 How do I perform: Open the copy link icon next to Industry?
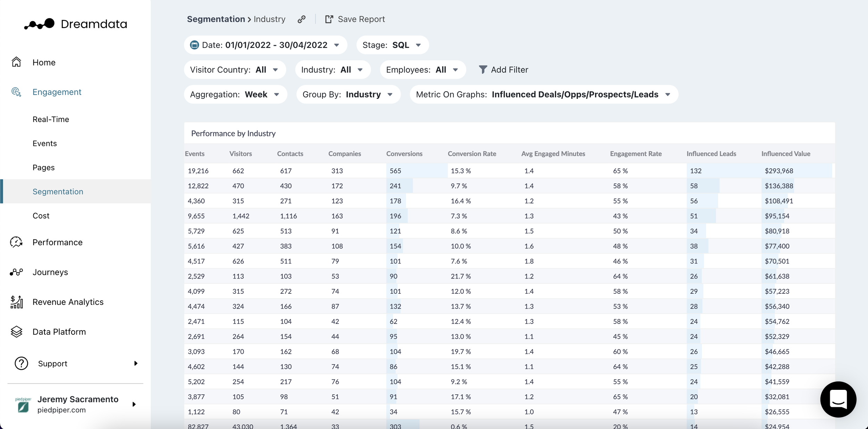tap(301, 19)
